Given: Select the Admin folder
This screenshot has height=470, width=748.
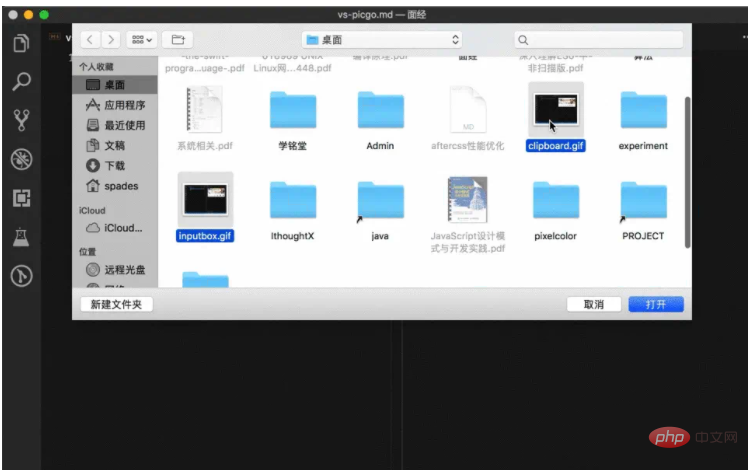Looking at the screenshot, I should (x=381, y=110).
